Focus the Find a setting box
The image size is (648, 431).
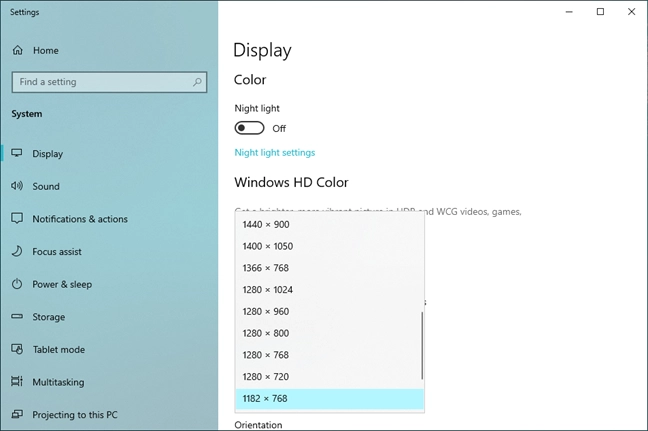click(109, 82)
